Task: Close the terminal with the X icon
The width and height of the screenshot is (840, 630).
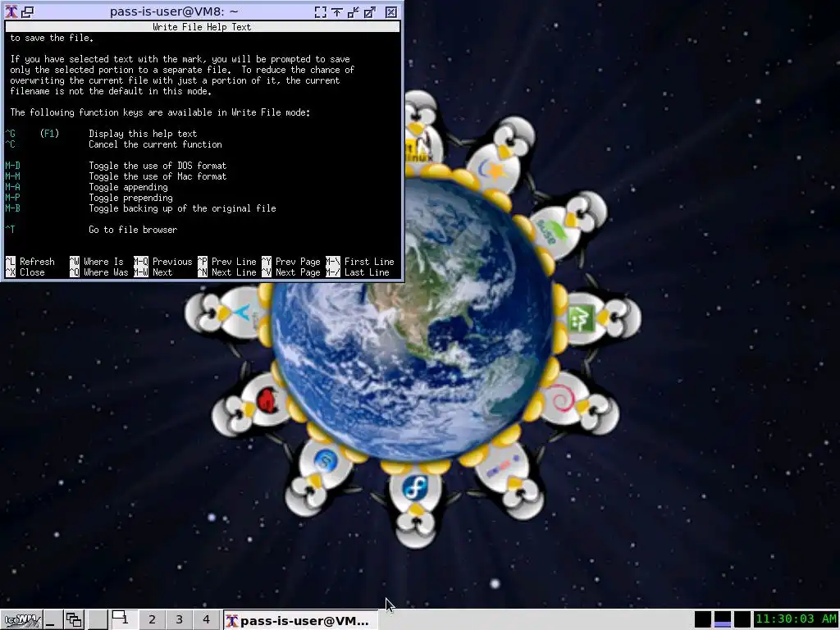Action: coord(391,11)
